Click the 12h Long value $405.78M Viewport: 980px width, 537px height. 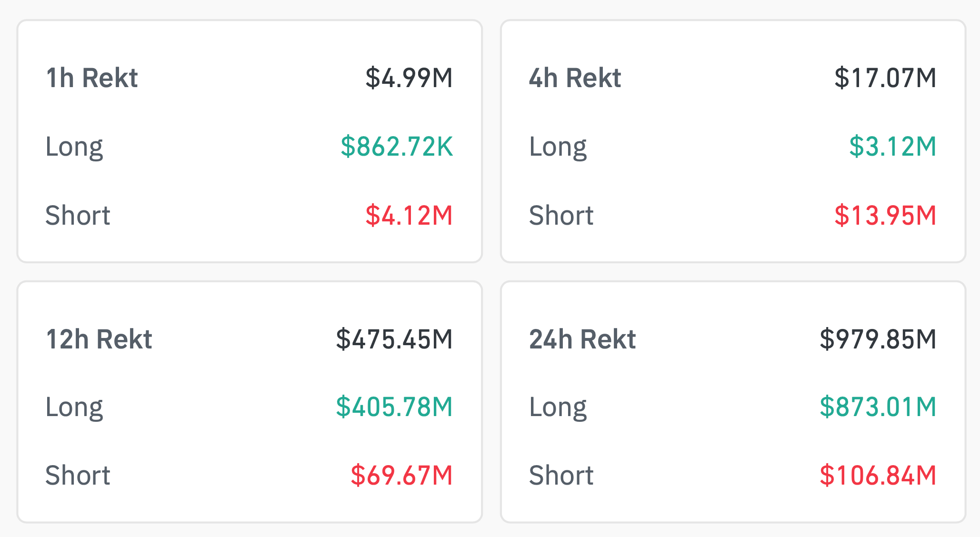(x=394, y=407)
